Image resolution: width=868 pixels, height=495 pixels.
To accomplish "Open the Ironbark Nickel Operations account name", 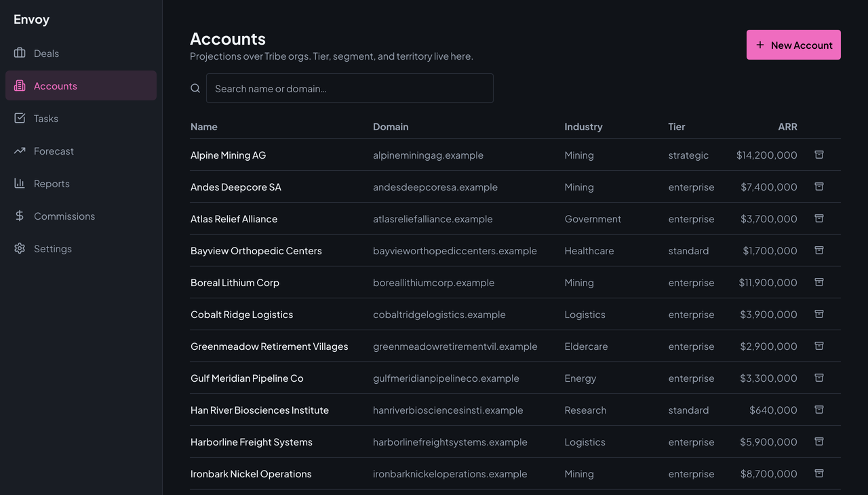I will [x=251, y=474].
